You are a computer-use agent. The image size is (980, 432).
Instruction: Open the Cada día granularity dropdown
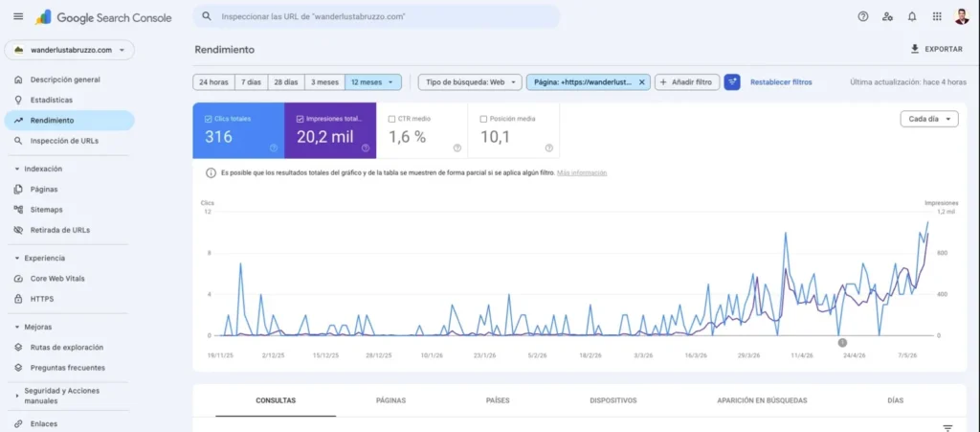point(929,119)
